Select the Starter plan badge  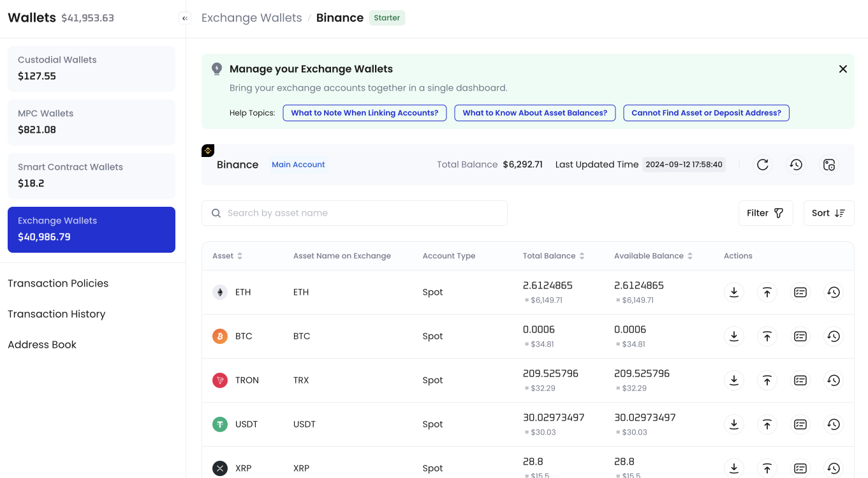click(386, 18)
